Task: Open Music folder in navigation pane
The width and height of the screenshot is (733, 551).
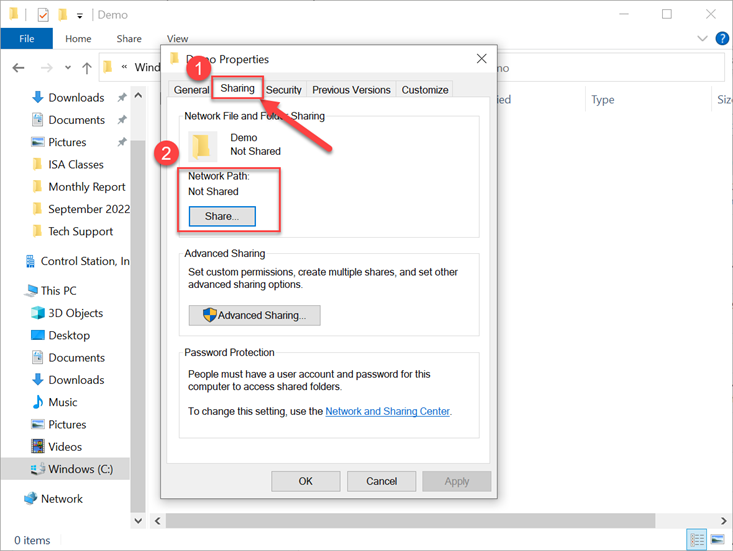Action: coord(62,402)
